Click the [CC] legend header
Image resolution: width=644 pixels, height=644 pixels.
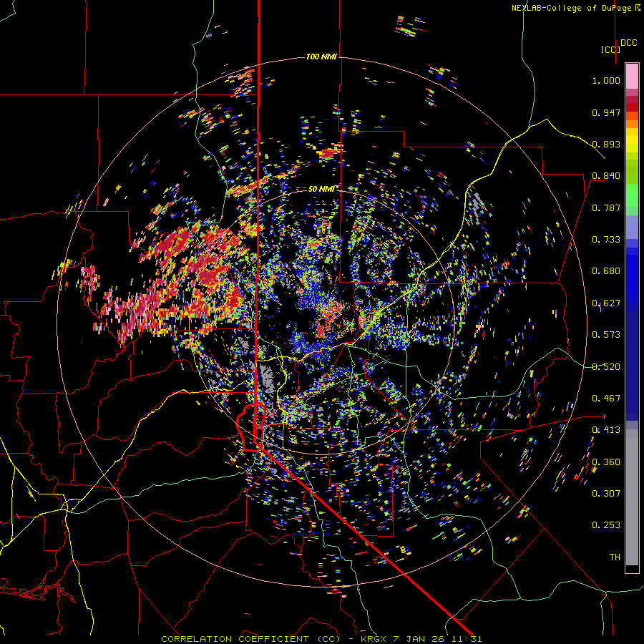[611, 49]
